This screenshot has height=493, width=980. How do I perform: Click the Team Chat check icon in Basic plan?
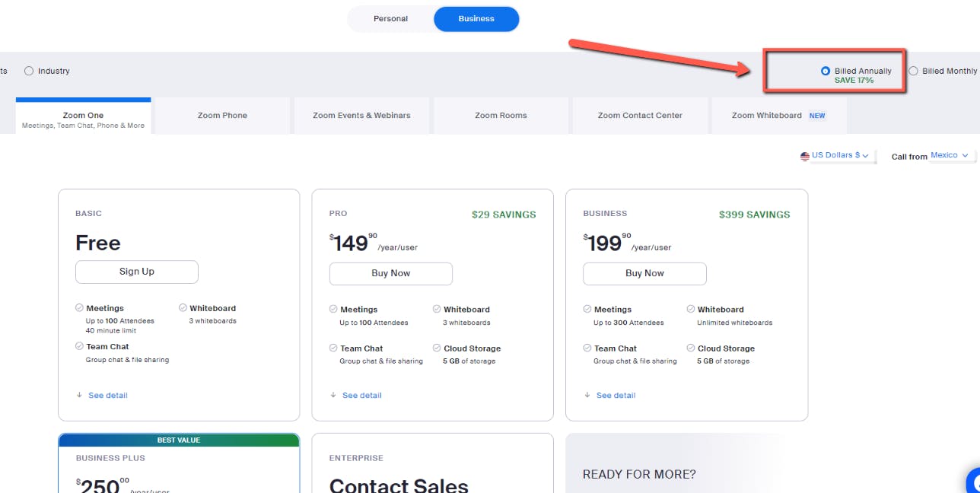click(x=79, y=346)
